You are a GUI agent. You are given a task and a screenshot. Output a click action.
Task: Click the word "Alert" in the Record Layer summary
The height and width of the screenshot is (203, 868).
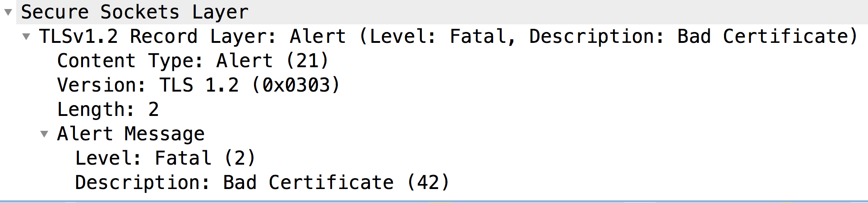coord(318,37)
